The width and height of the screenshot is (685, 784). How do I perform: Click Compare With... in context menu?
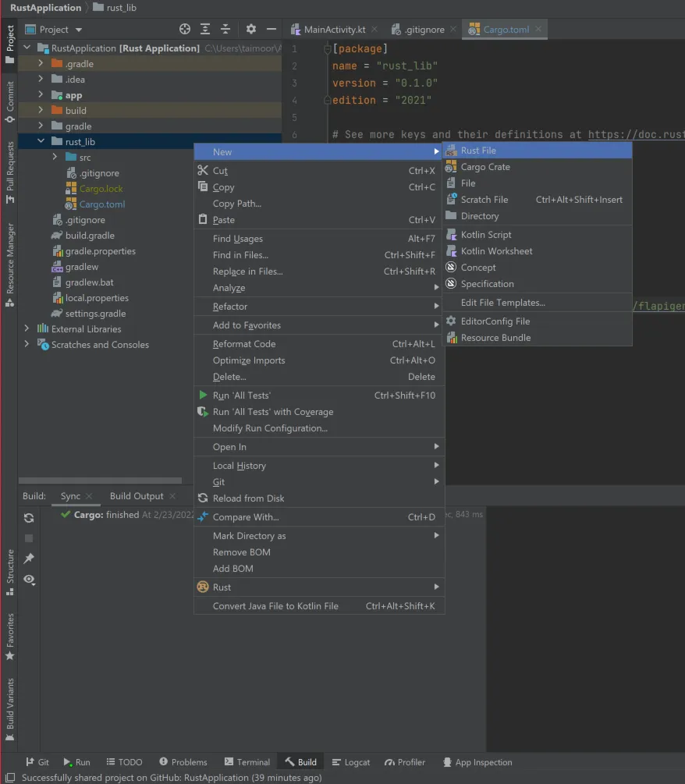coord(319,517)
